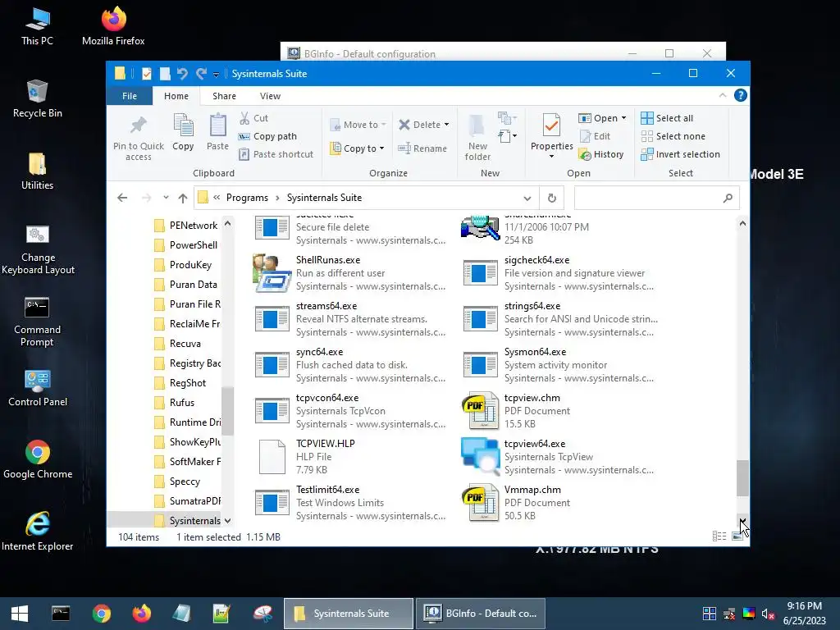Select the ShellRunas.exe file icon
840x630 pixels.
click(272, 272)
